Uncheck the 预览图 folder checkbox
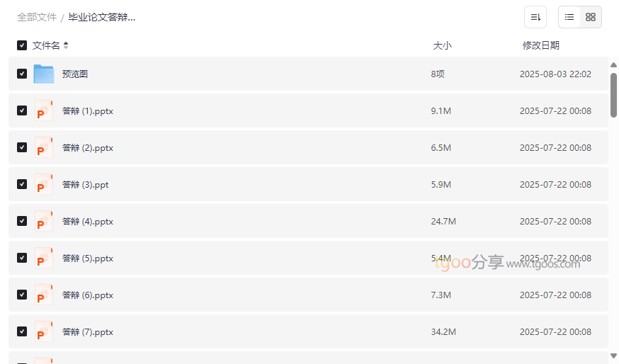Screen dimensions: 619x364 22,74
